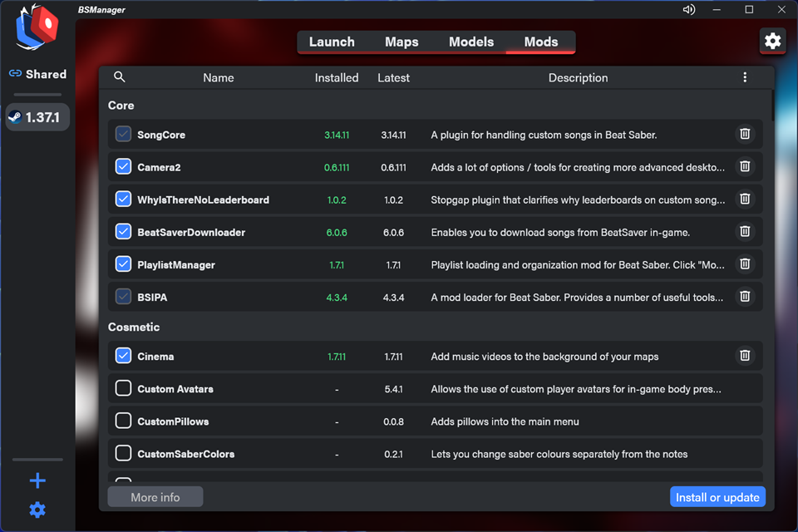Image resolution: width=798 pixels, height=532 pixels.
Task: Open the search icon in mods table
Action: (x=120, y=77)
